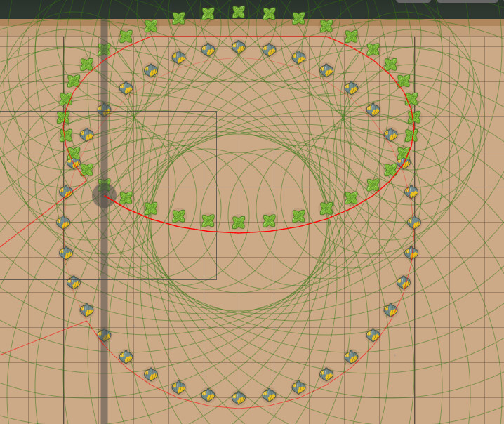Click blue-yellow plant just left of the topmost one
Viewport: 504px width, 424px height.
pyautogui.click(x=208, y=50)
